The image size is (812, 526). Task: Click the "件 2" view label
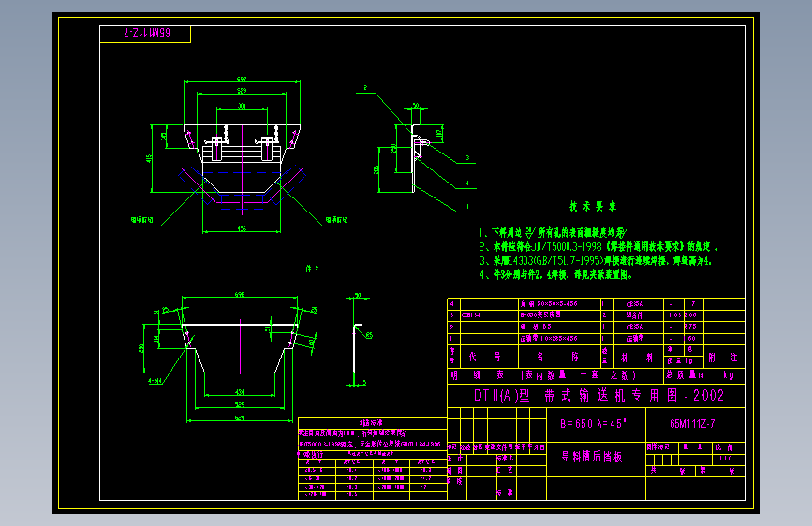click(x=312, y=269)
